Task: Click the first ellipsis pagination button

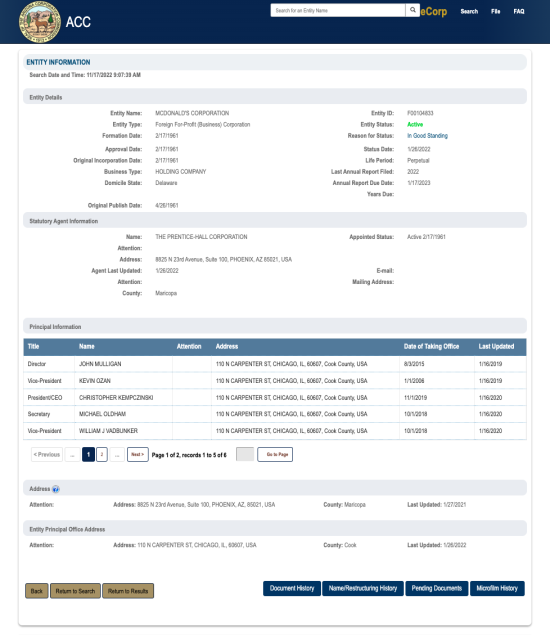Action: coord(72,454)
